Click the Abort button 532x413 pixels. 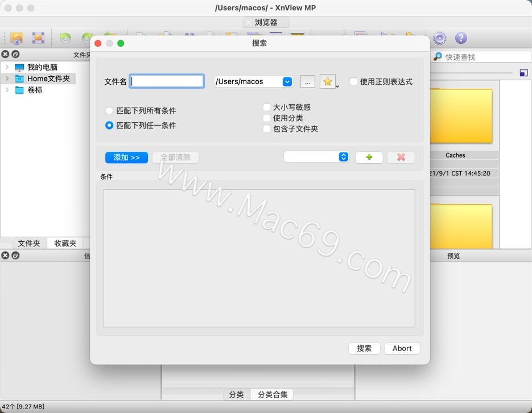(x=402, y=348)
